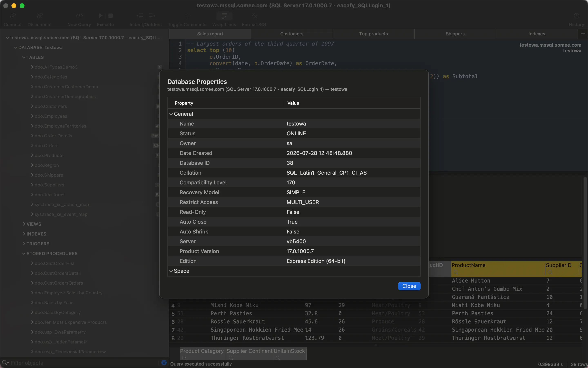Toggle the Wrap Lines option

(x=224, y=16)
